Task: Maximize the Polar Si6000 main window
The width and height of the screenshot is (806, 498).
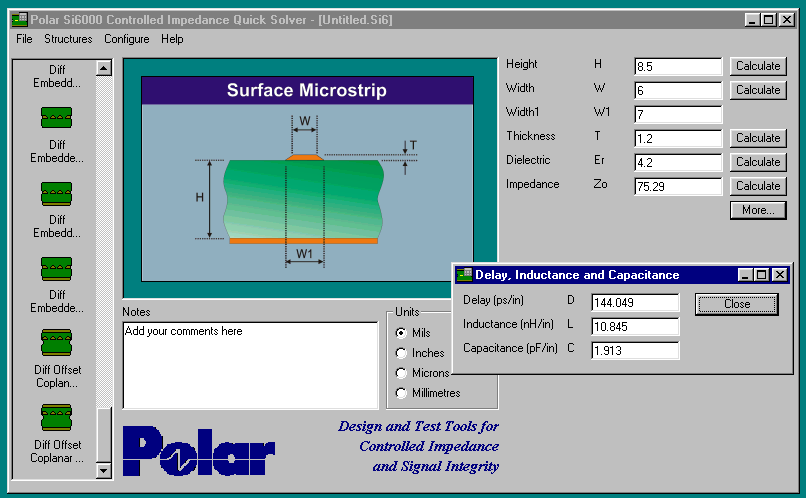Action: 768,20
